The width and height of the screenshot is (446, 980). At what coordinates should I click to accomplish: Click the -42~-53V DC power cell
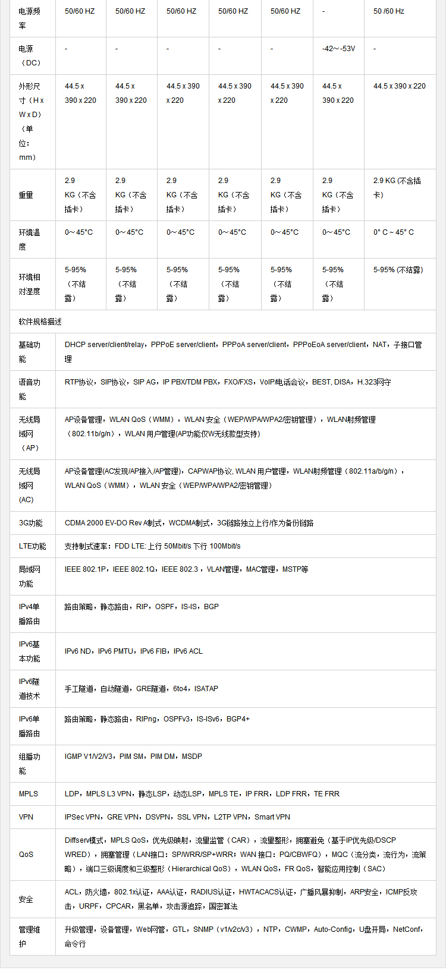pos(338,49)
